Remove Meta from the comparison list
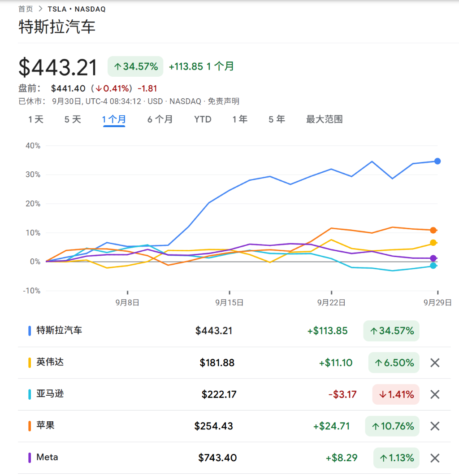Viewport: 459px width, 476px height. [434, 458]
